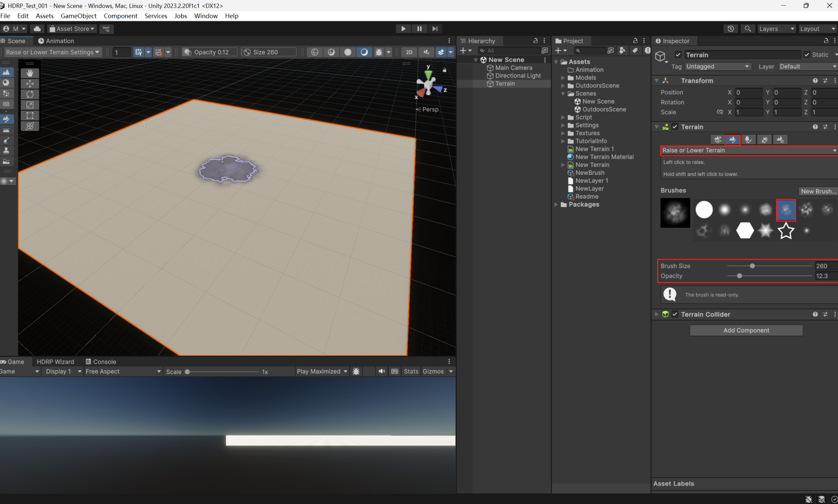Screen dimensions: 838x504
Task: Open the Layers dropdown in toolbar
Action: [776, 29]
